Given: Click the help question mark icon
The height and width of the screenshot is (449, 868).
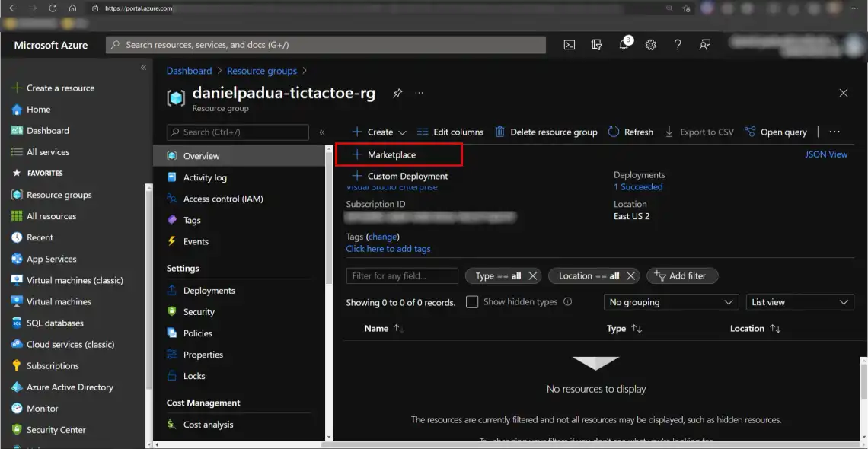Looking at the screenshot, I should click(x=678, y=45).
